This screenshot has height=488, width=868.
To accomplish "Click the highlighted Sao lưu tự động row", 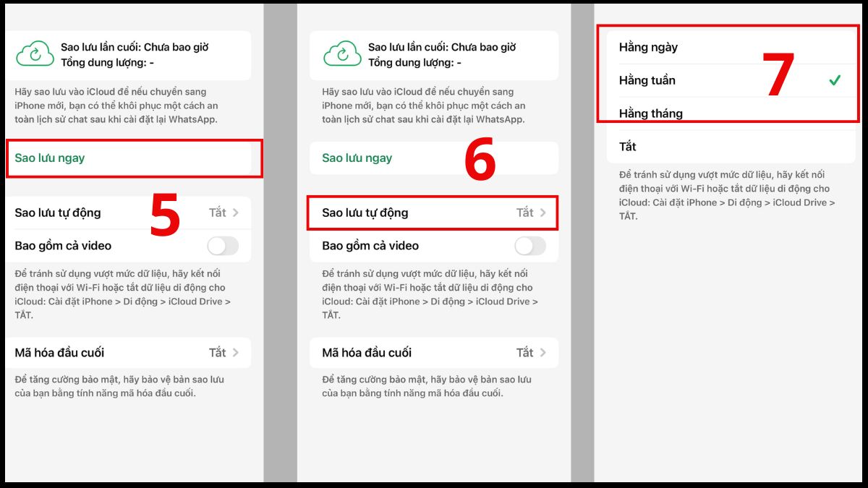I will [x=432, y=213].
